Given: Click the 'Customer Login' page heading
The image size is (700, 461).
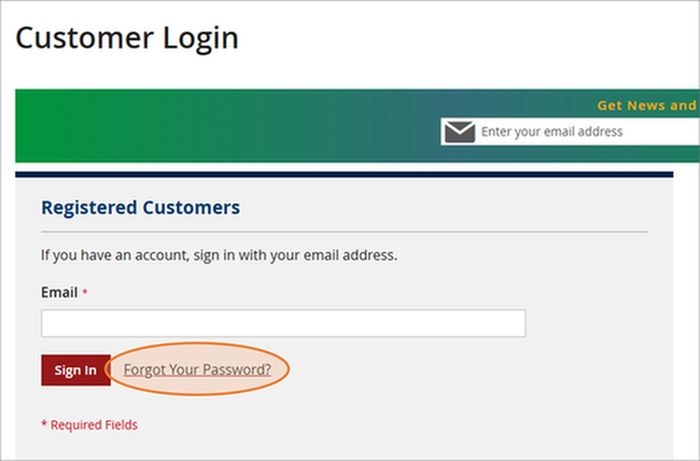Looking at the screenshot, I should [x=127, y=38].
